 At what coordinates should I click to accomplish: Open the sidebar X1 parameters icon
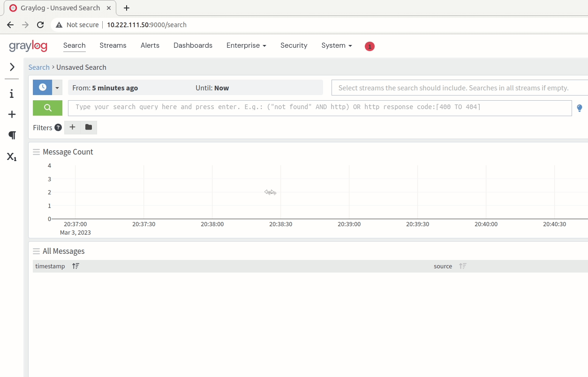(x=12, y=156)
